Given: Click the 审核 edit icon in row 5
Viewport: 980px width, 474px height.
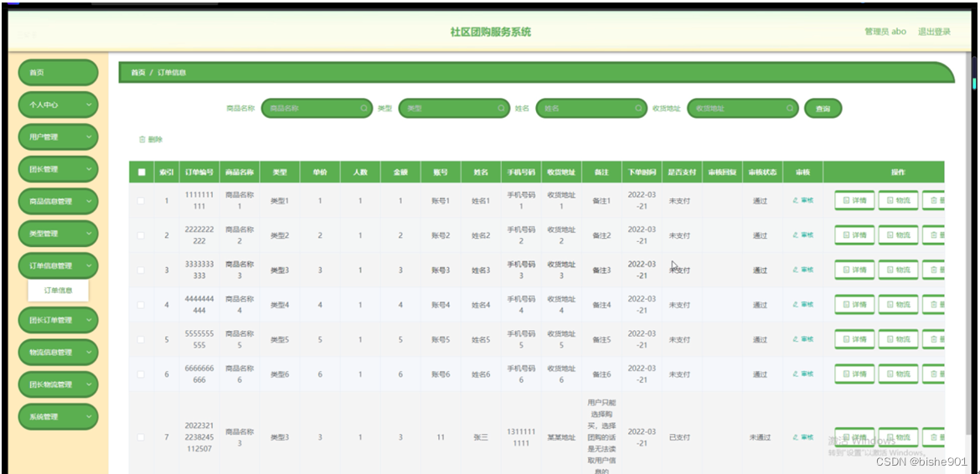Looking at the screenshot, I should [x=795, y=339].
